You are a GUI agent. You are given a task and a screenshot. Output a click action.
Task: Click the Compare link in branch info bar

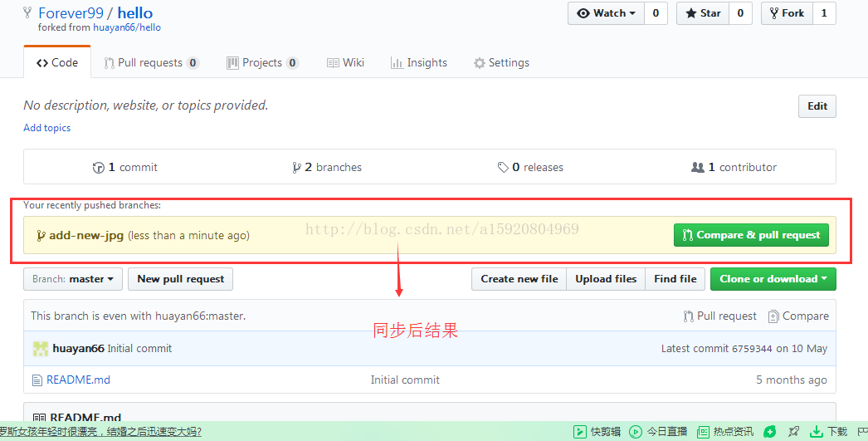pos(799,316)
